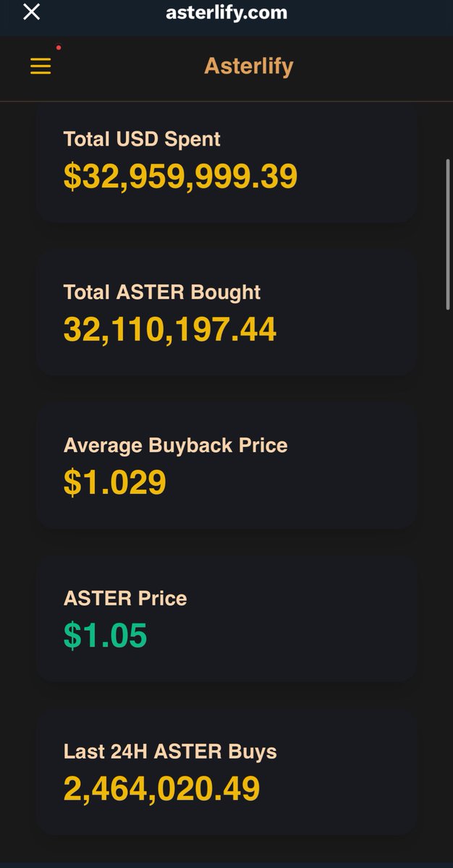Viewport: 453px width, 868px height.
Task: Close the in-app browser with X
Action: point(32,12)
